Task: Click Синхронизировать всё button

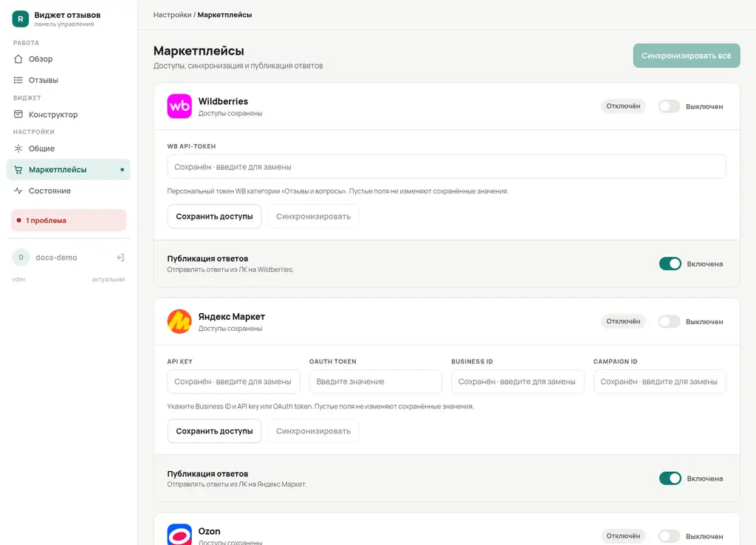Action: (687, 56)
